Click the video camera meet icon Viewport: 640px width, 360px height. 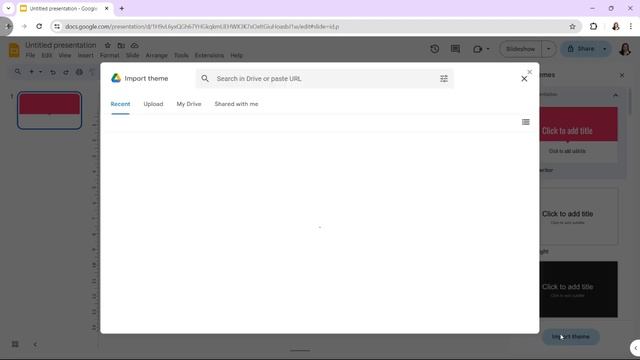(x=478, y=49)
